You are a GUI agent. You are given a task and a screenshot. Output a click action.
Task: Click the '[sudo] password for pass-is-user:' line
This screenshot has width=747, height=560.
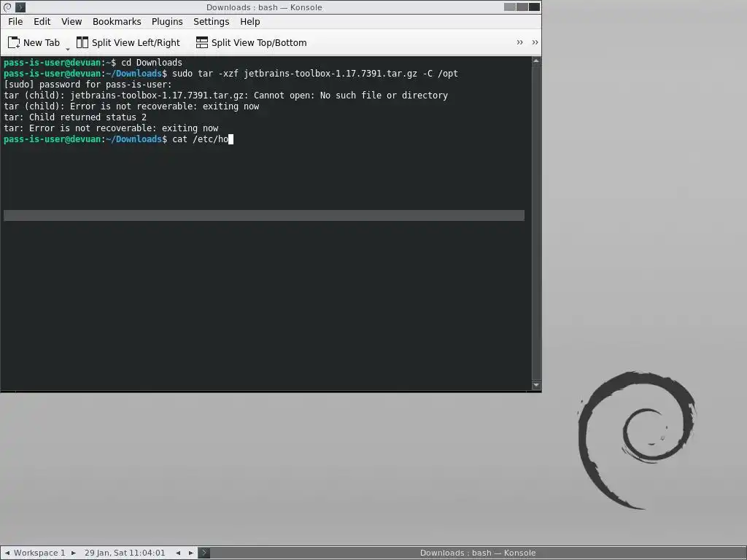[88, 85]
